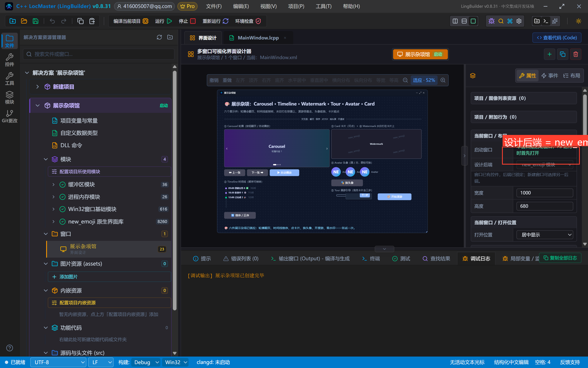Expand the 缓冲区模块 module
Viewport: 588px width, 368px height.
point(53,184)
